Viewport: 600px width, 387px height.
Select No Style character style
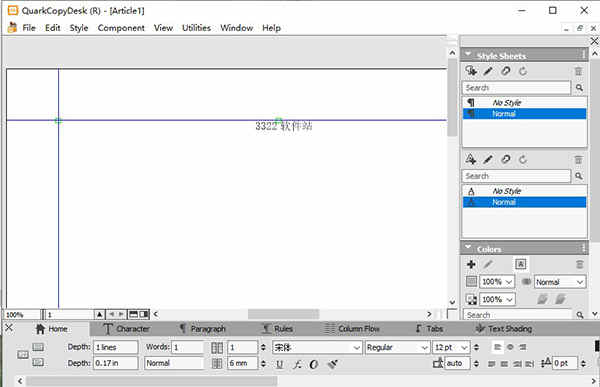pos(524,191)
